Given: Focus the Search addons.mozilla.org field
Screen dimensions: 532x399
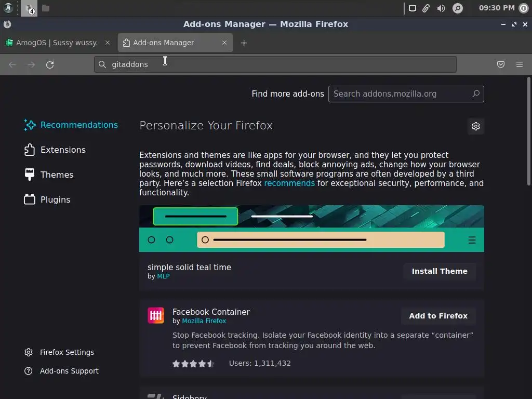Looking at the screenshot, I should click(406, 94).
